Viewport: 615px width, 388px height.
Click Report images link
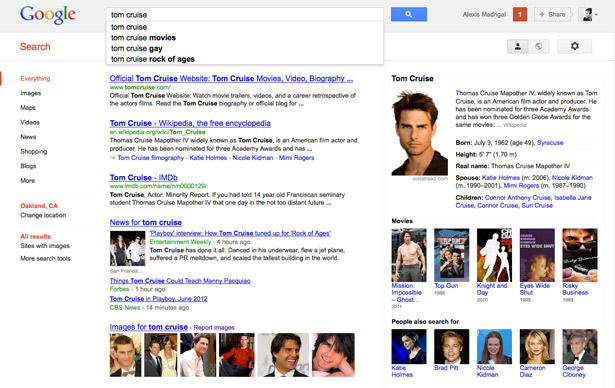click(214, 327)
